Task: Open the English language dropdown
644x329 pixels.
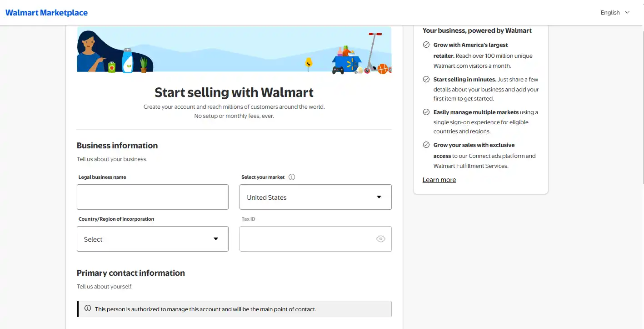Action: 615,13
